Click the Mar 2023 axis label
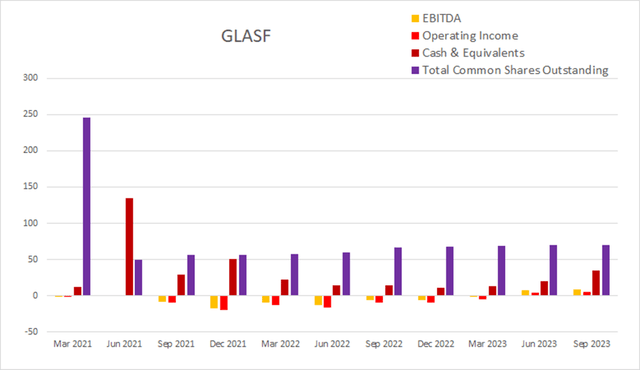The width and height of the screenshot is (640, 370). pyautogui.click(x=487, y=344)
